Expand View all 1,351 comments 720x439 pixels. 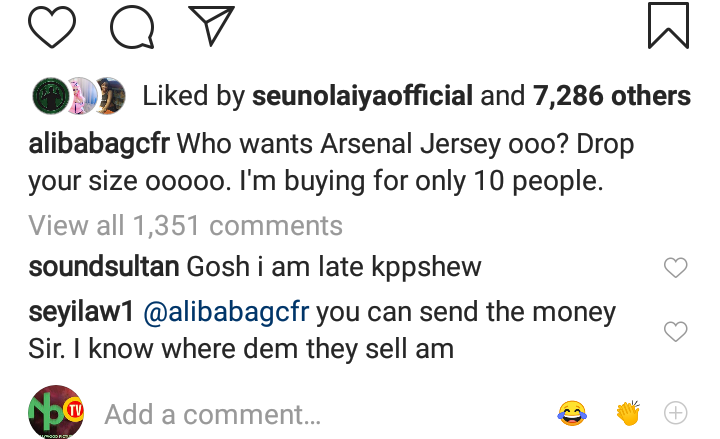(185, 225)
